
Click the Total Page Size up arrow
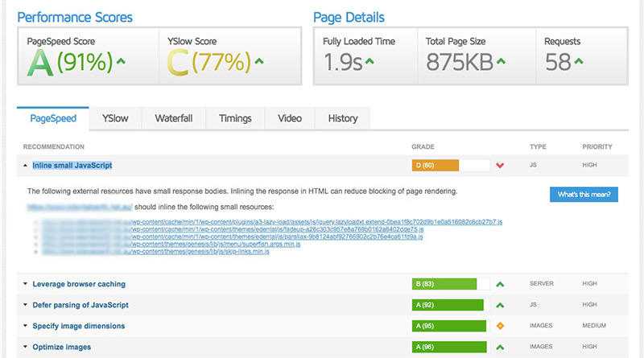click(501, 62)
